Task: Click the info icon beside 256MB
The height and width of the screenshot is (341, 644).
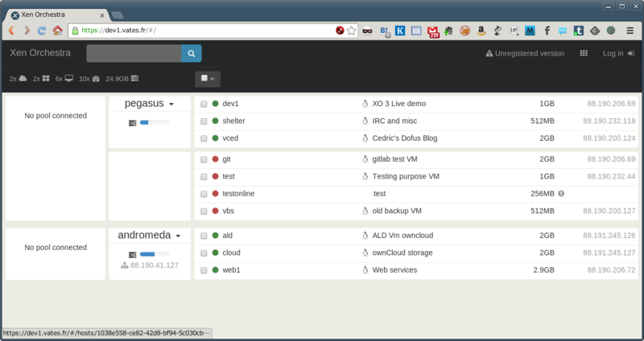Action: coord(561,194)
